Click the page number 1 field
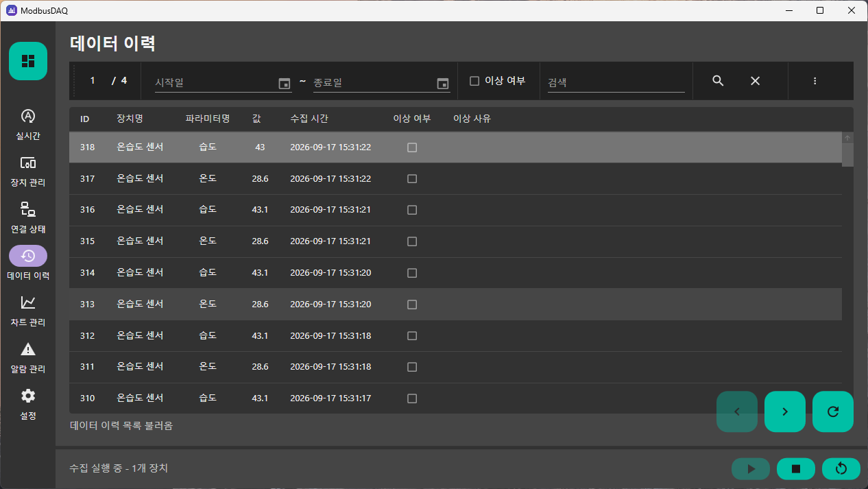Image resolution: width=868 pixels, height=489 pixels. (x=93, y=81)
